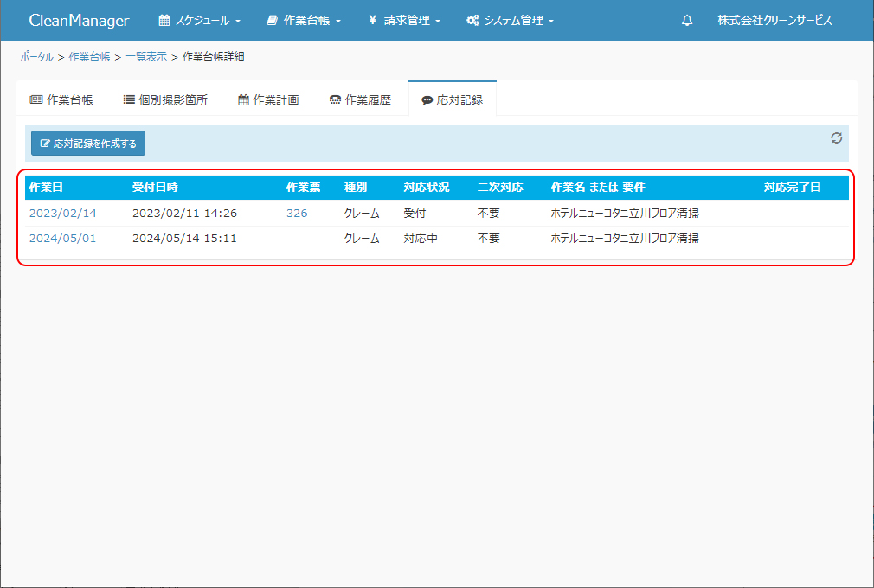Screen dimensions: 874x588
Task: Click the notification bell icon
Action: pos(687,21)
